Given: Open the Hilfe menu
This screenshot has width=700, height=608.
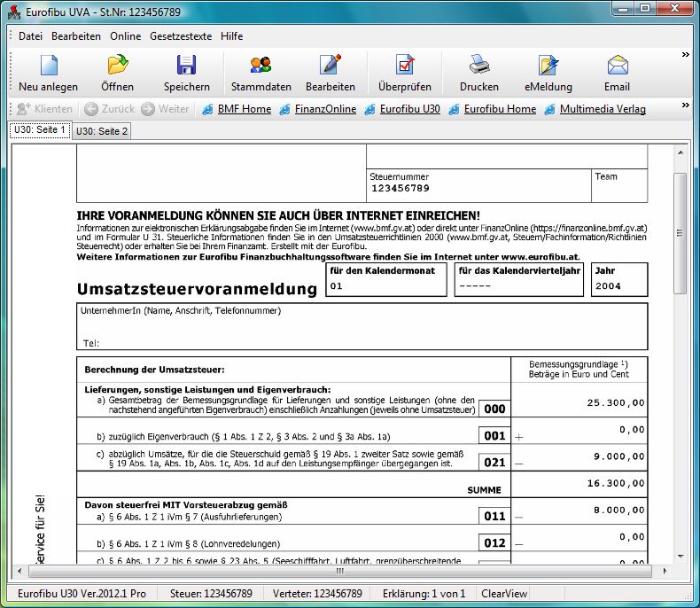Looking at the screenshot, I should click(231, 36).
